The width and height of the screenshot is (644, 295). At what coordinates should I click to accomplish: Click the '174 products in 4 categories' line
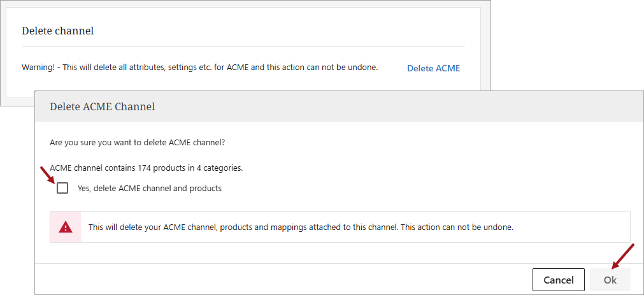146,168
